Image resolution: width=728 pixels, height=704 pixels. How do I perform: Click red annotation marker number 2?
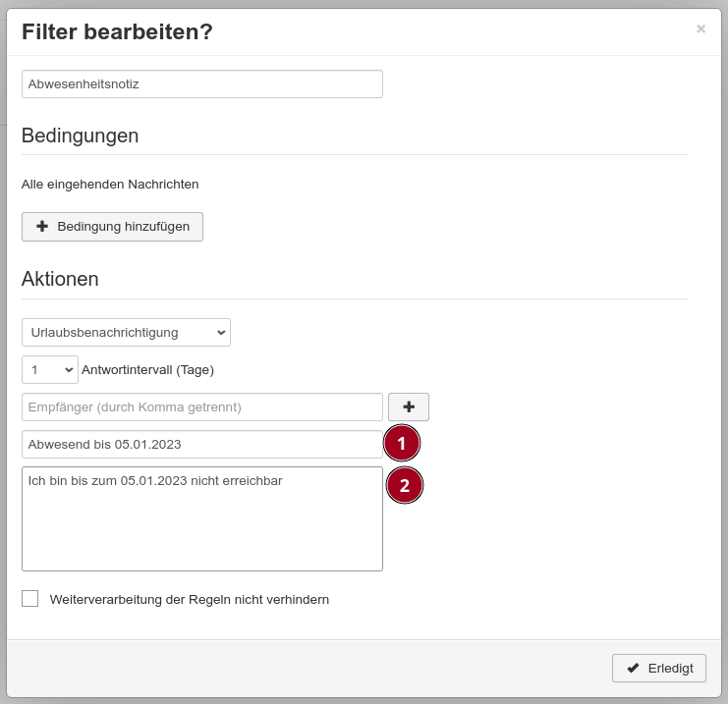point(405,485)
